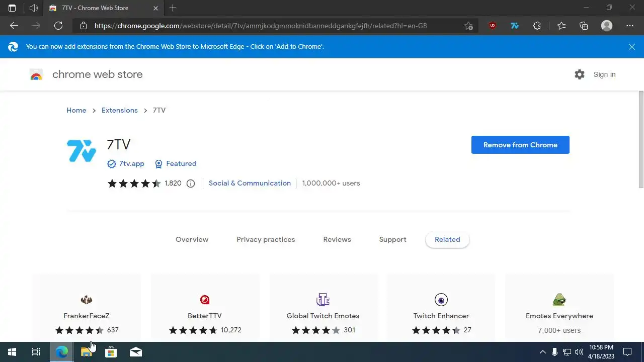Open Microsoft Store taskbar icon
Viewport: 644px width, 362px height.
[x=111, y=352]
